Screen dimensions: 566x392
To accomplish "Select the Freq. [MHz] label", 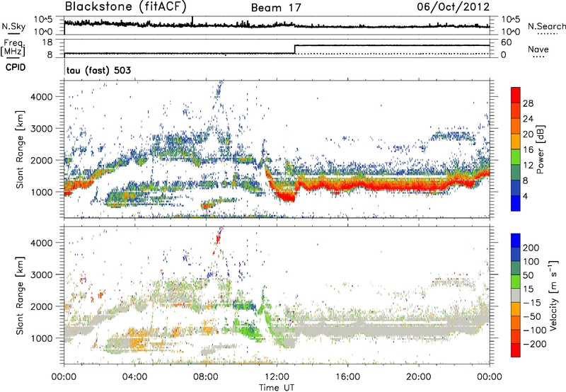I will click(x=13, y=47).
